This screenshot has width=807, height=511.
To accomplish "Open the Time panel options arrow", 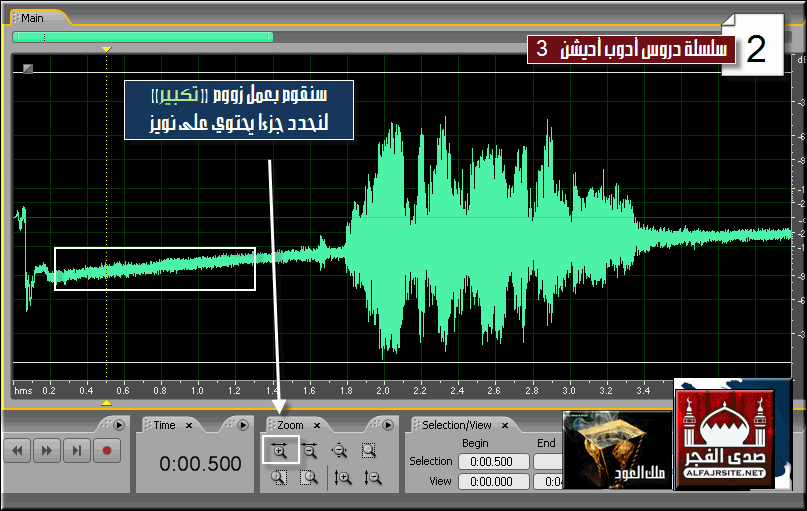I will (243, 425).
